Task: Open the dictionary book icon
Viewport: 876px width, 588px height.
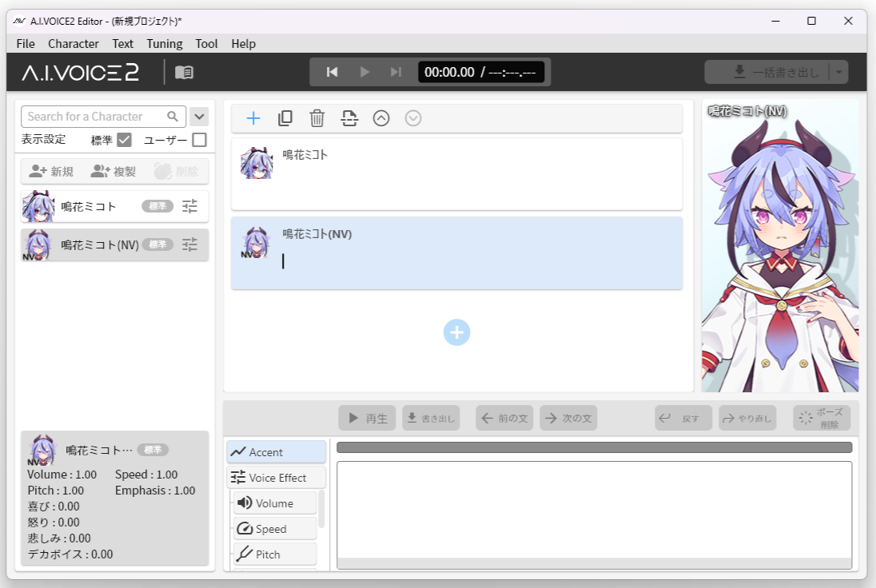Action: click(184, 73)
